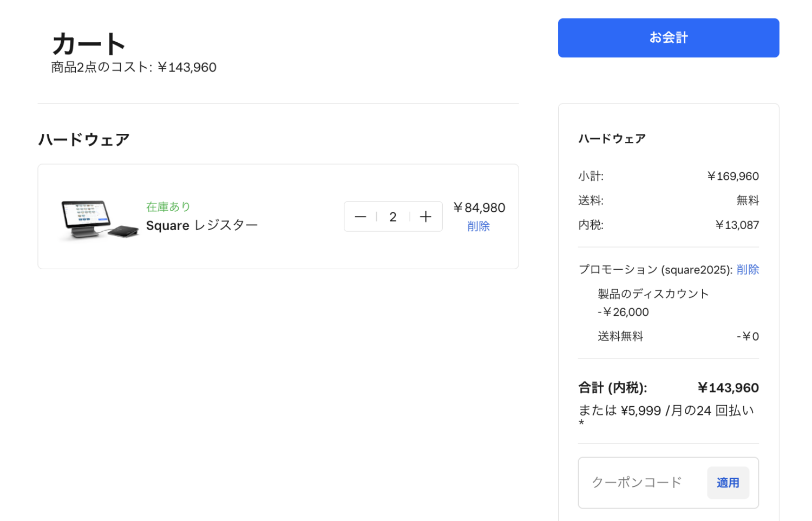Screen dimensions: 812x521
Task: Click the green 在庫あり stock label
Action: tap(168, 207)
